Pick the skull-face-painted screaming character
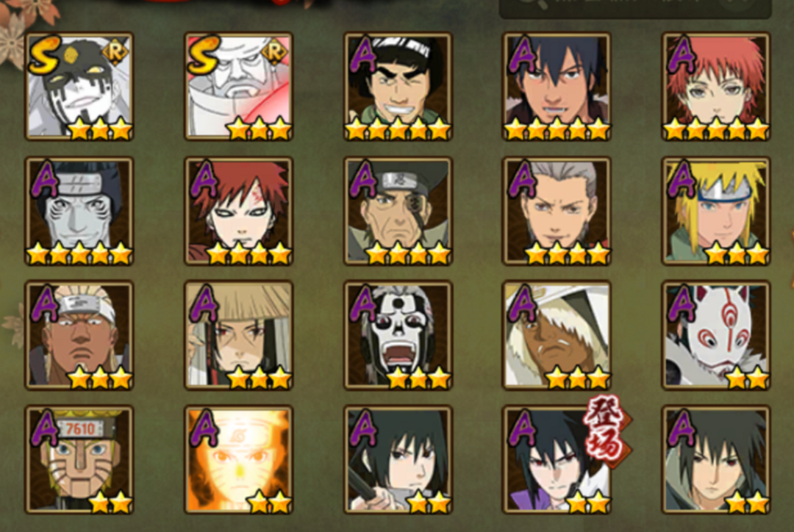This screenshot has height=532, width=794. (398, 335)
